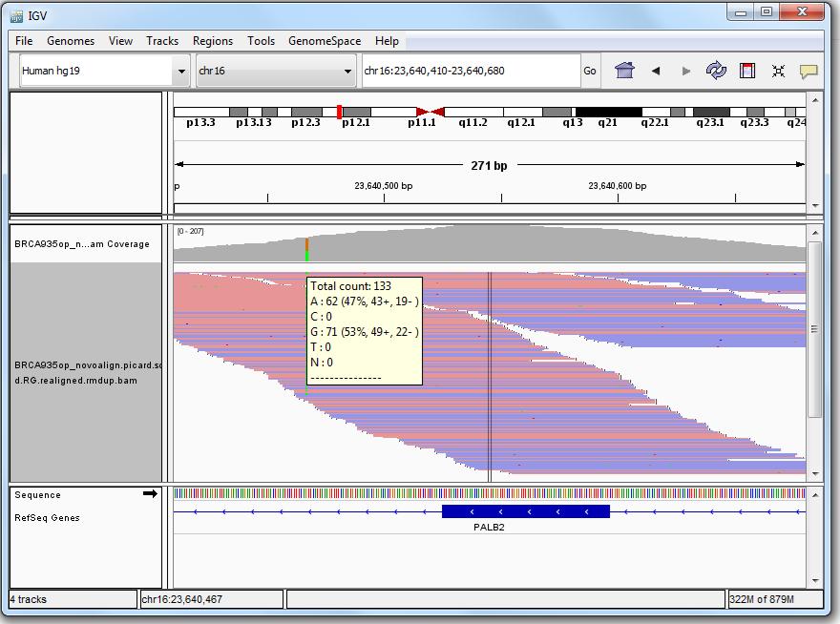Viewport: 840px width, 624px height.
Task: Click the PALB2 gene name label
Action: click(489, 527)
